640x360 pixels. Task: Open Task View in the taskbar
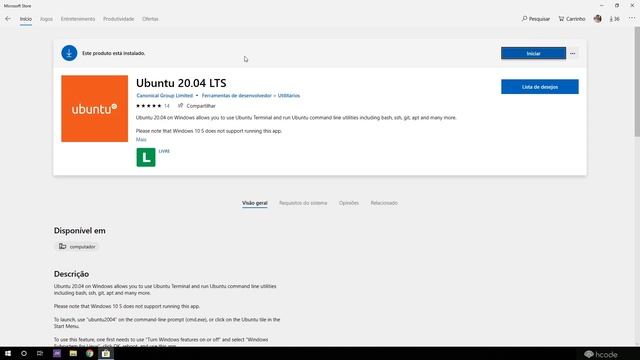pos(40,353)
